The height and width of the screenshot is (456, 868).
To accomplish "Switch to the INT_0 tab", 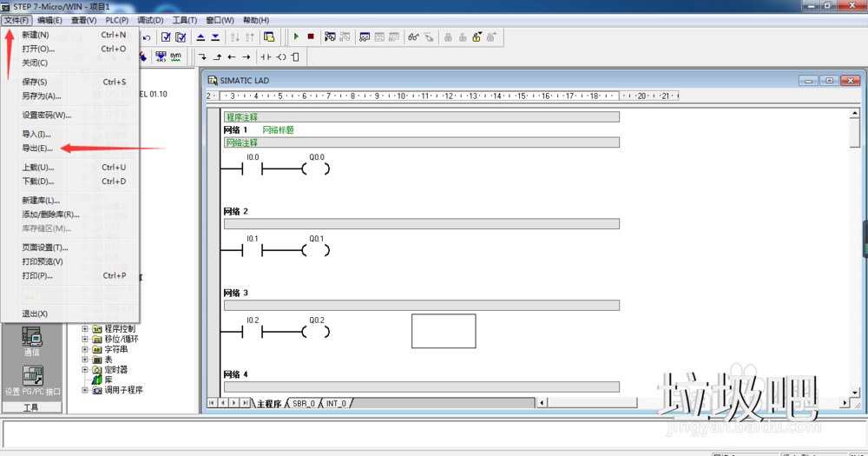I will [x=336, y=404].
